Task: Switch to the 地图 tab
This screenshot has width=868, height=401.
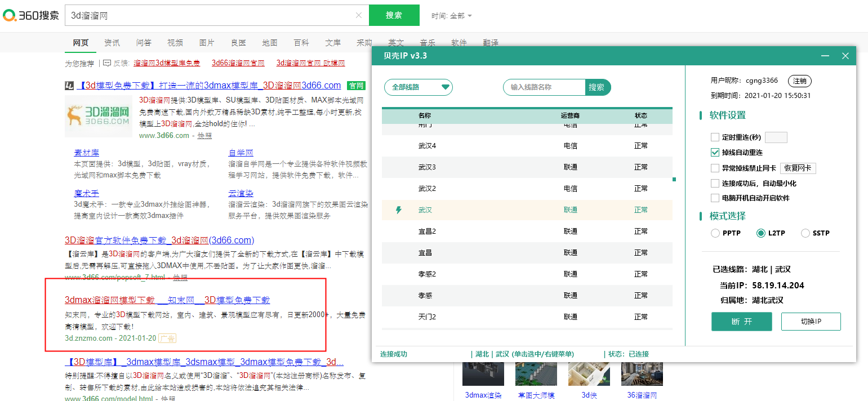Action: [270, 43]
